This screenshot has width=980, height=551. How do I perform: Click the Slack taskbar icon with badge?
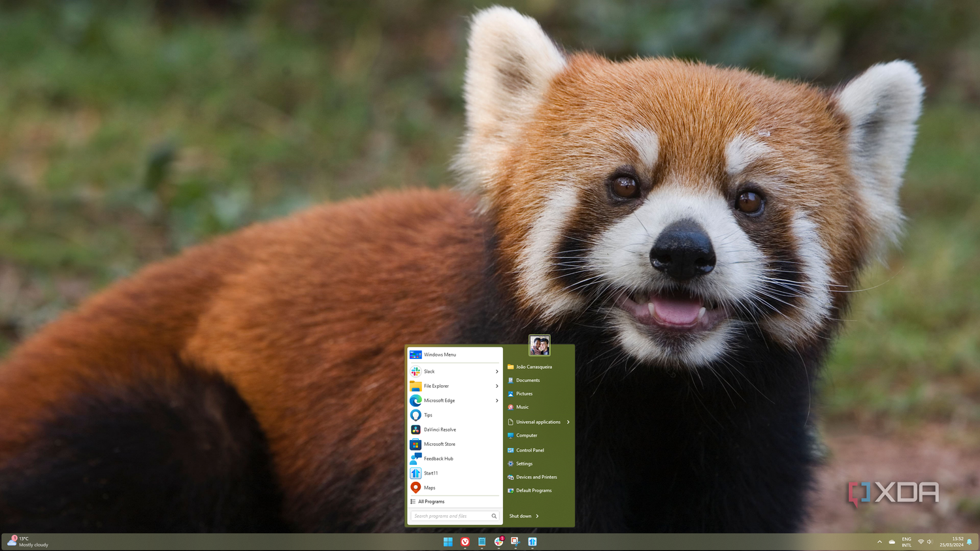[499, 542]
